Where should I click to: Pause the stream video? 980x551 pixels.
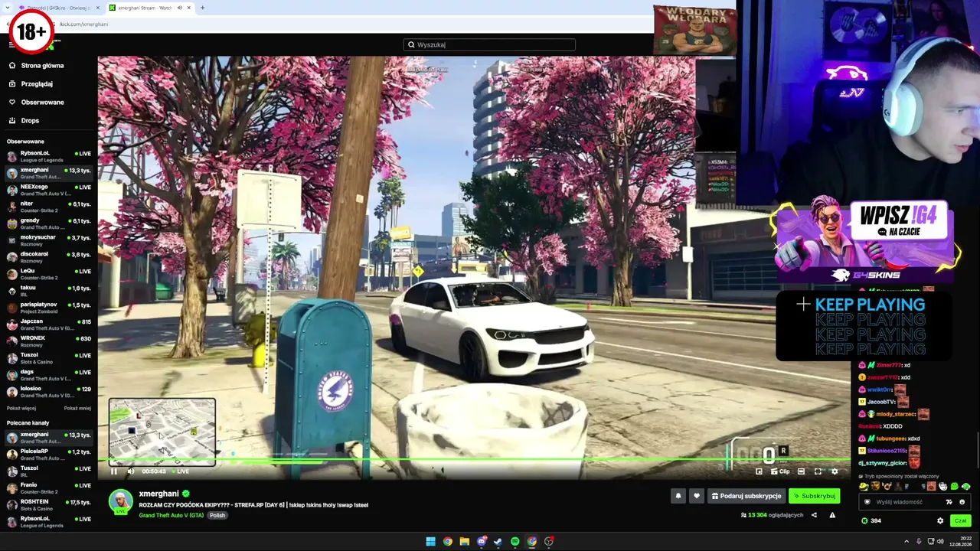coord(114,471)
